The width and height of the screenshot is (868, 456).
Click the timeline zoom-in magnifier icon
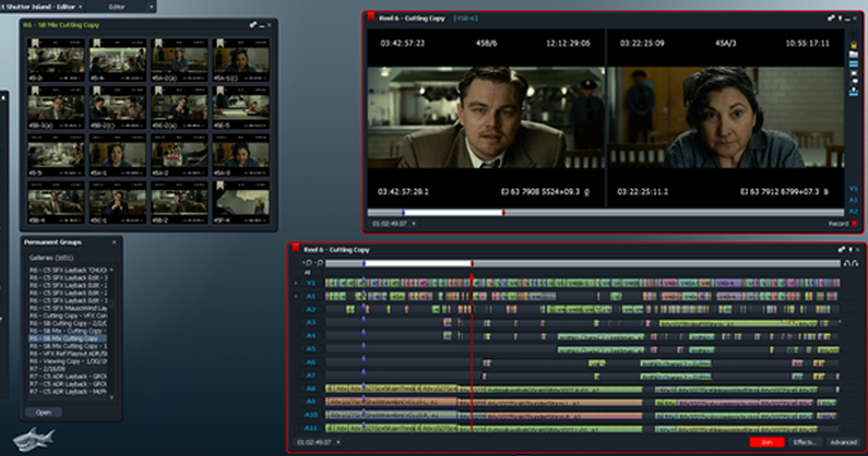[308, 263]
